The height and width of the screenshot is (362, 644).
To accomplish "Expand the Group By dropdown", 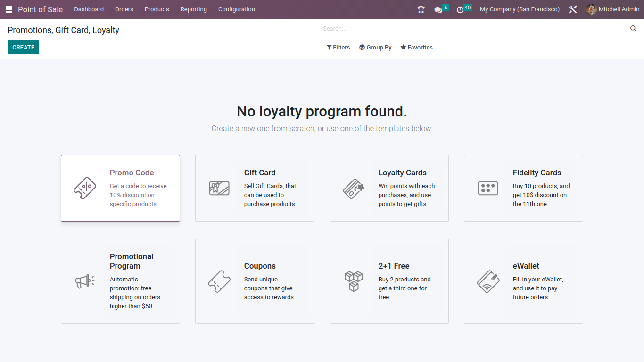I will tap(375, 48).
